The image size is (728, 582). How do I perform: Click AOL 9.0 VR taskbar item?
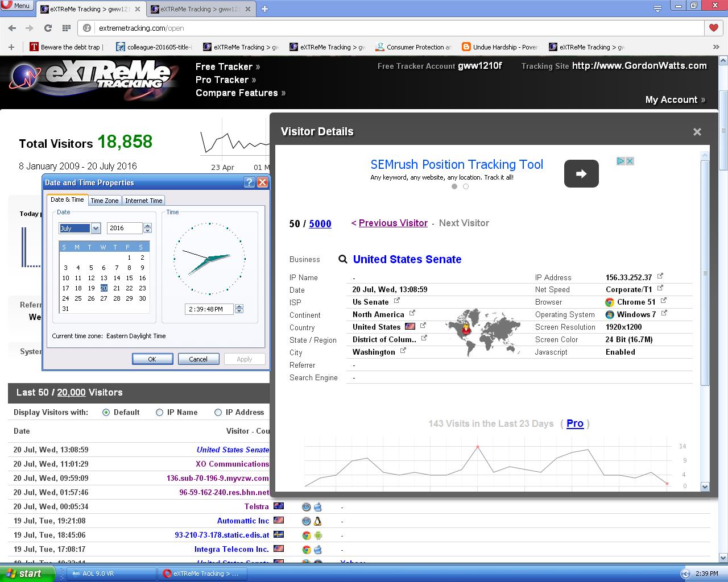click(x=110, y=573)
